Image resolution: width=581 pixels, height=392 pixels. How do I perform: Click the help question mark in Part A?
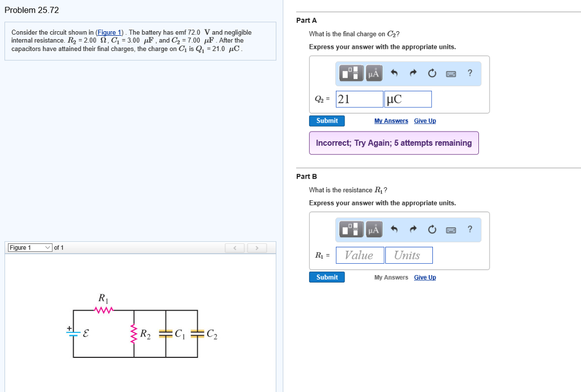coord(469,73)
